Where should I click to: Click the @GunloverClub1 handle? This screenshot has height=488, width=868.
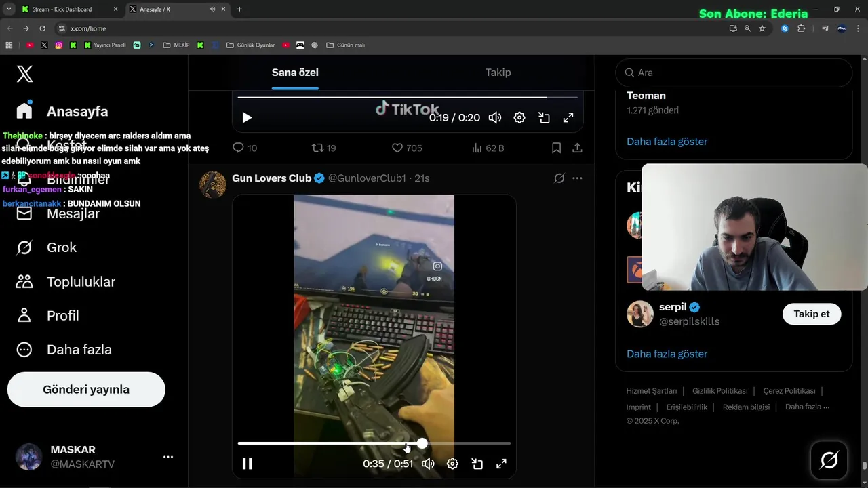click(x=367, y=178)
